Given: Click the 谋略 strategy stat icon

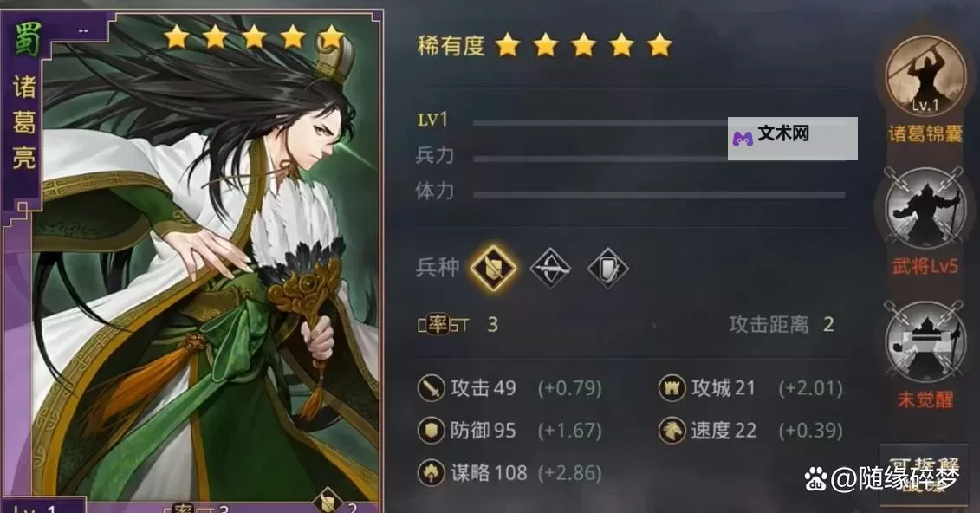Looking at the screenshot, I should tap(431, 473).
